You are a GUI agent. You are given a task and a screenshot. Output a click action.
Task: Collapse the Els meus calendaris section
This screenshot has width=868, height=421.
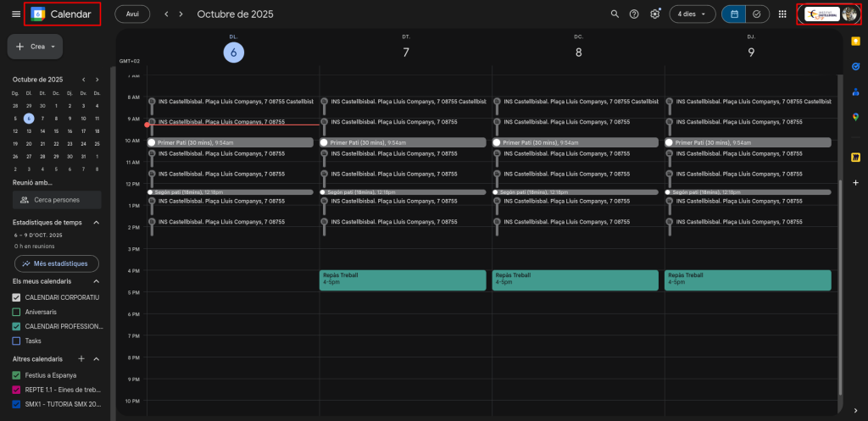click(x=96, y=280)
